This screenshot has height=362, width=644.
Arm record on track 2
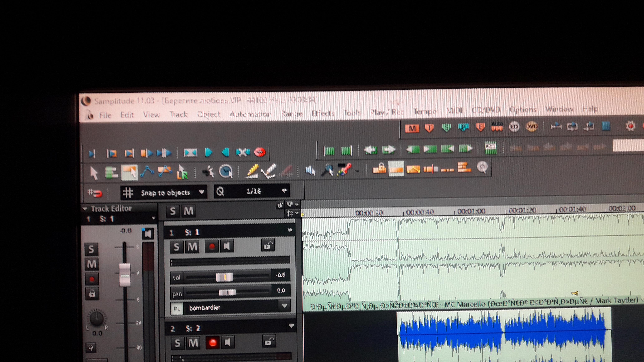point(212,342)
